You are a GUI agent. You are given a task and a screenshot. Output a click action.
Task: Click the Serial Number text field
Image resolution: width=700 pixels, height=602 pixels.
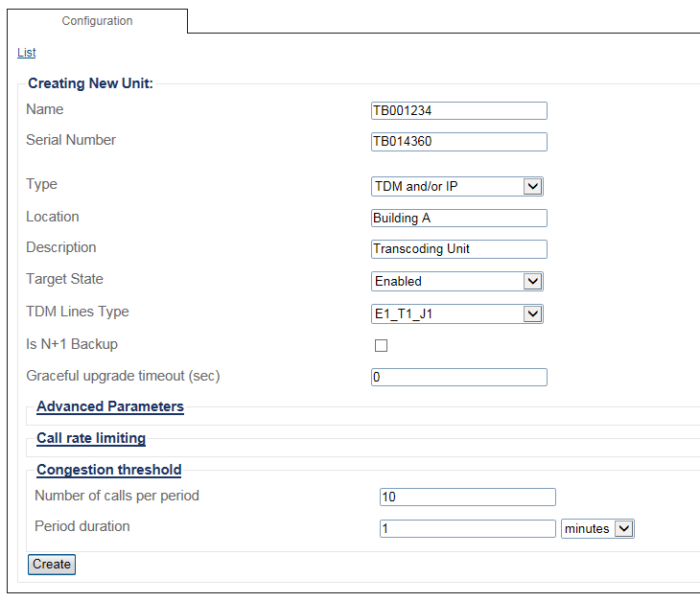coord(458,142)
